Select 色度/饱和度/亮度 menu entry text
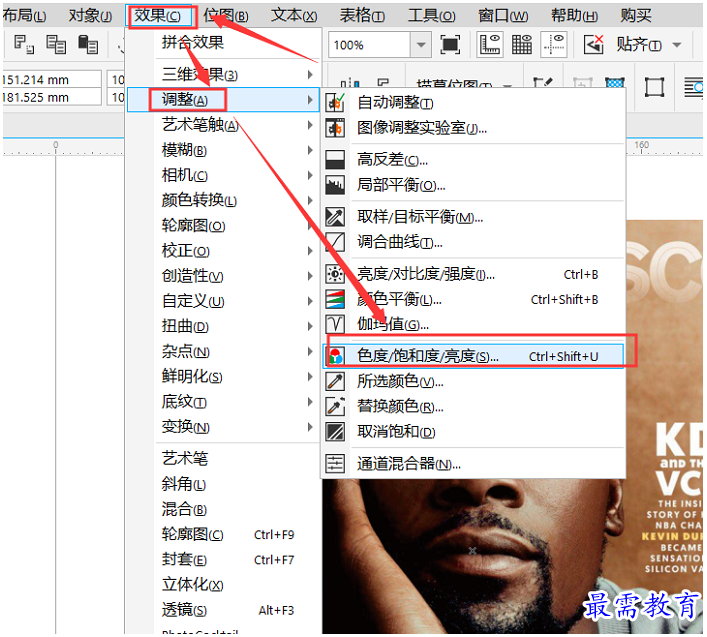 pyautogui.click(x=428, y=356)
